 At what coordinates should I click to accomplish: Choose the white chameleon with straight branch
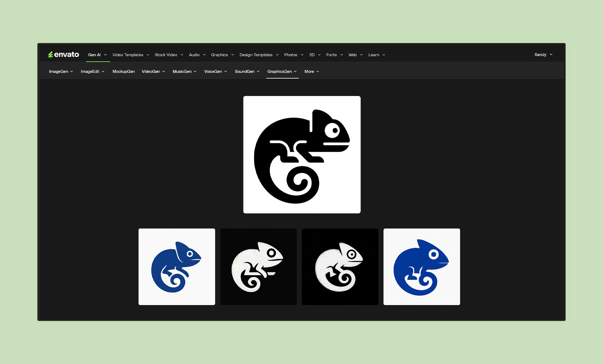coord(258,267)
